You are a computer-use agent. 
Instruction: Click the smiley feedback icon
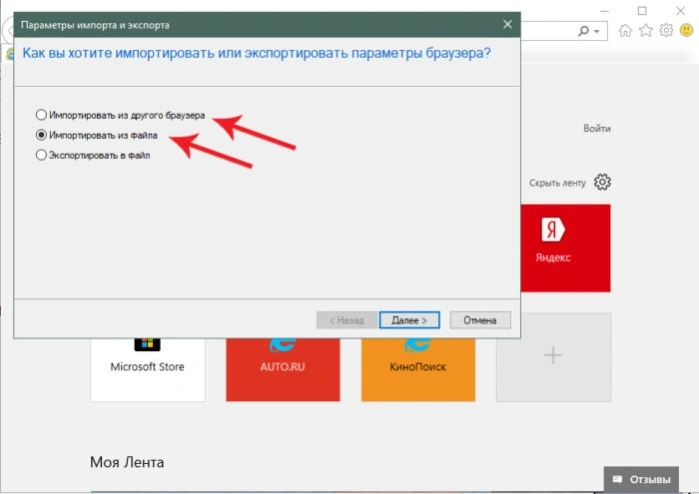click(687, 30)
